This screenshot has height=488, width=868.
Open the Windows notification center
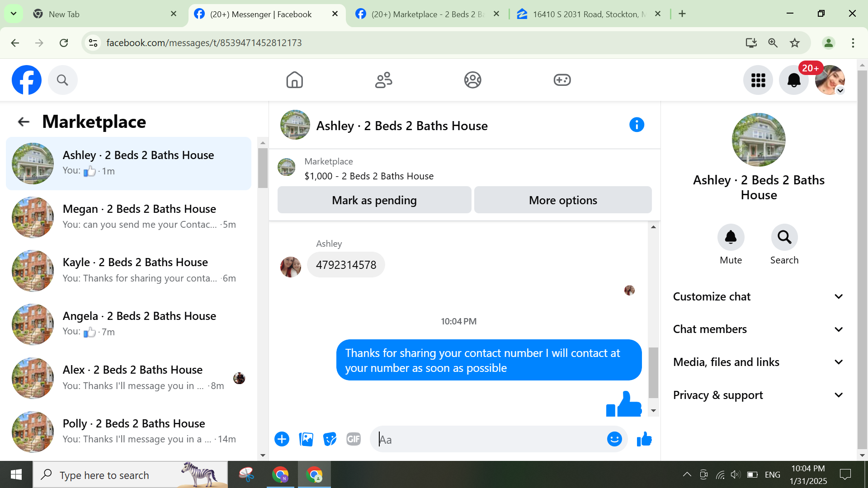845,474
